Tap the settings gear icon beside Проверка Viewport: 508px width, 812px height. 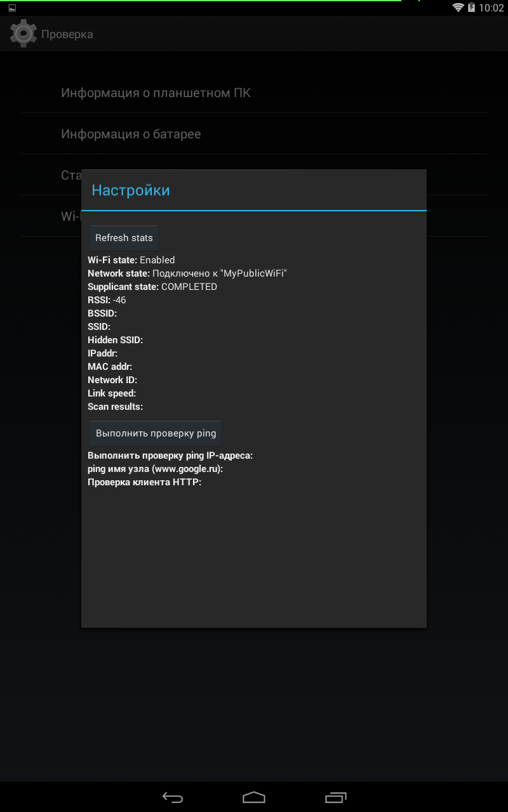23,34
